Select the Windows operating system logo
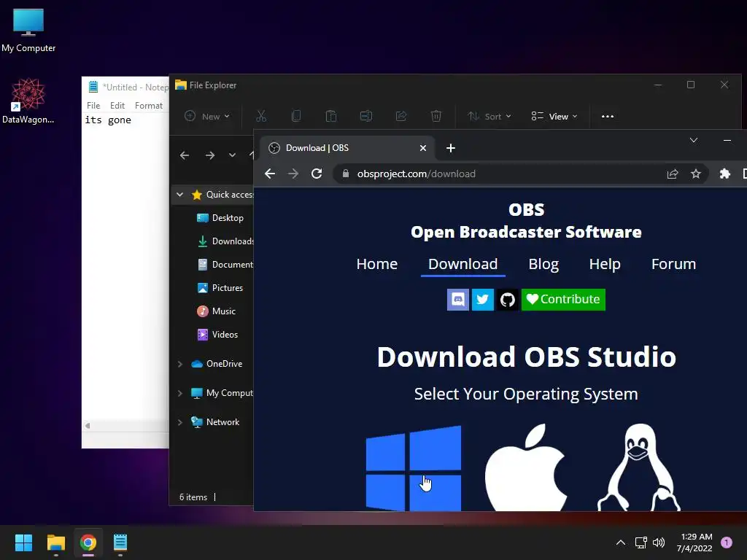The image size is (747, 560). point(414,469)
